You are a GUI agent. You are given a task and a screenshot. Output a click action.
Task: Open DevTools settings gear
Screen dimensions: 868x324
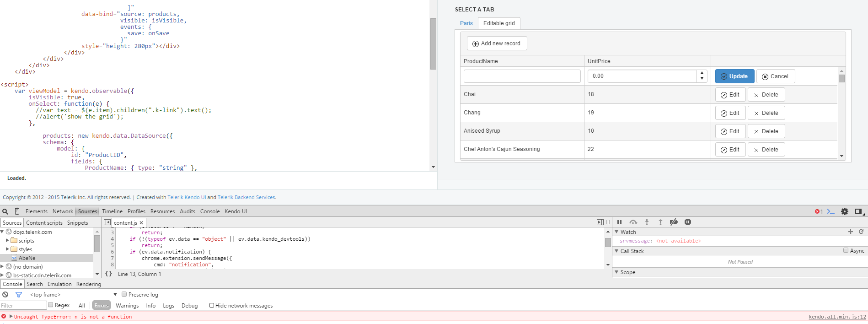click(845, 211)
